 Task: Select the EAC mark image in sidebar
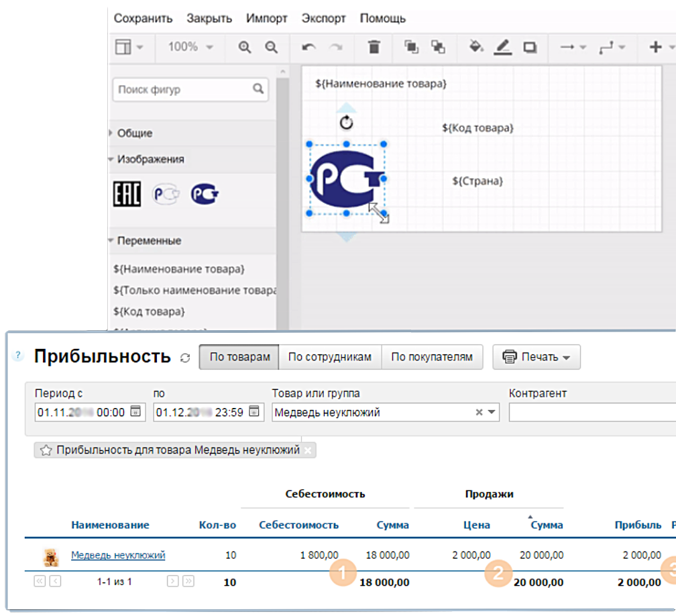[x=127, y=194]
